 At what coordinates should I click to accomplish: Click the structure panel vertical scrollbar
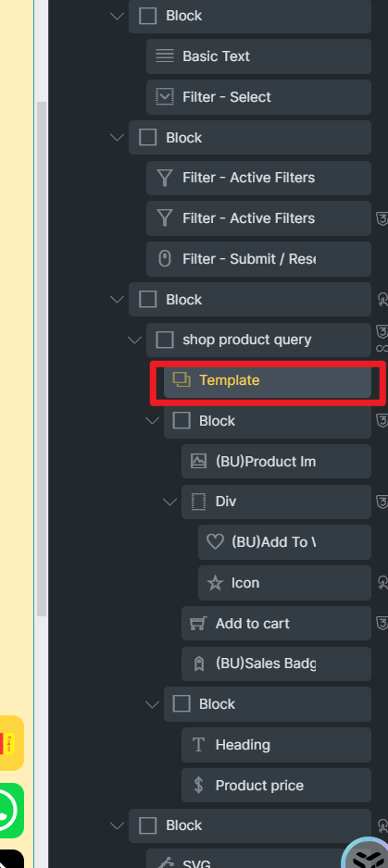coord(42,359)
